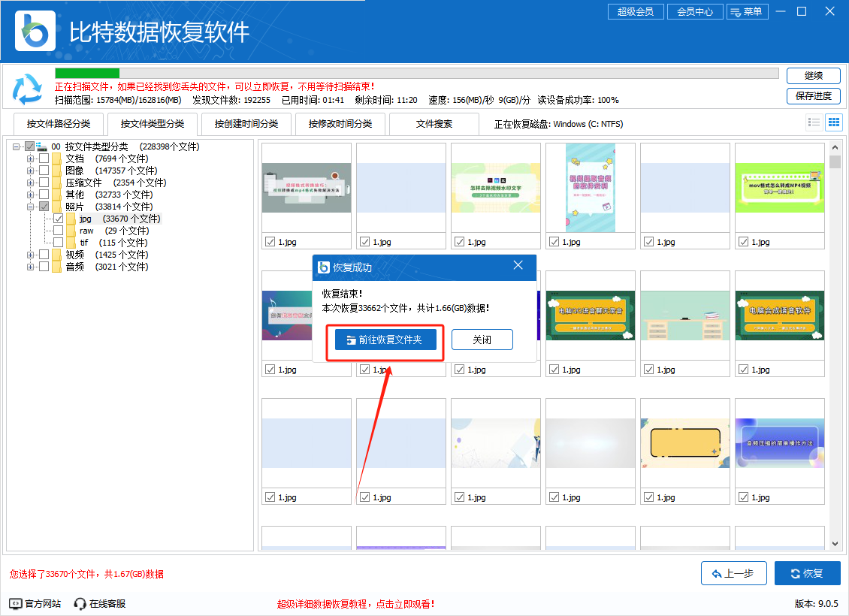This screenshot has height=616, width=849.
Task: Switch to thumbnail grid view icon
Action: click(833, 122)
